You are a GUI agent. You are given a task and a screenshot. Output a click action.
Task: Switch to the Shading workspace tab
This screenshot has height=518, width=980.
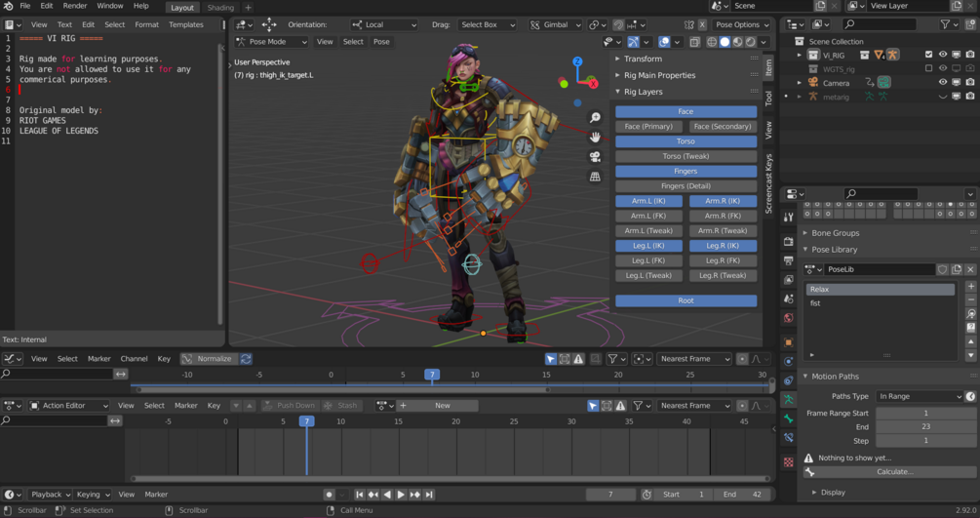point(220,8)
